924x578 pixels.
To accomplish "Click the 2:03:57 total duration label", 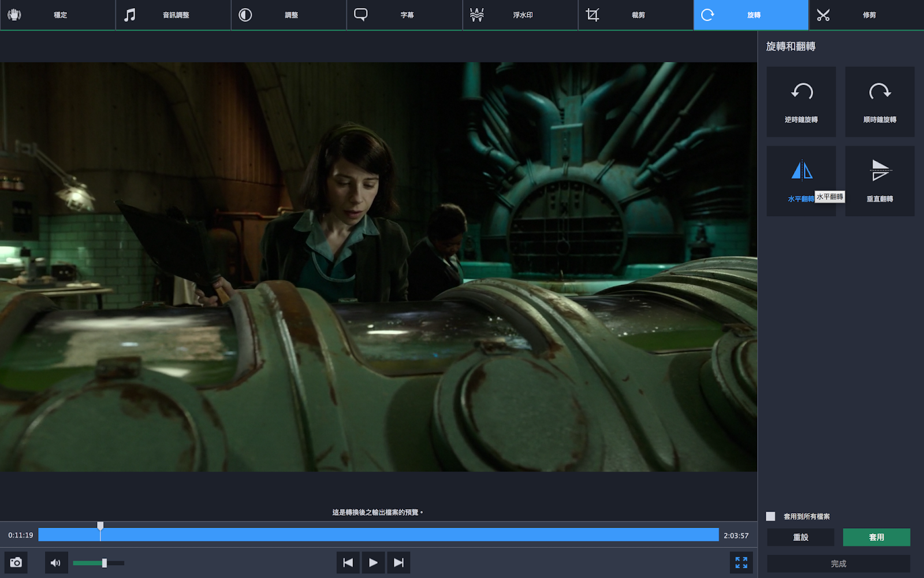I will [736, 536].
